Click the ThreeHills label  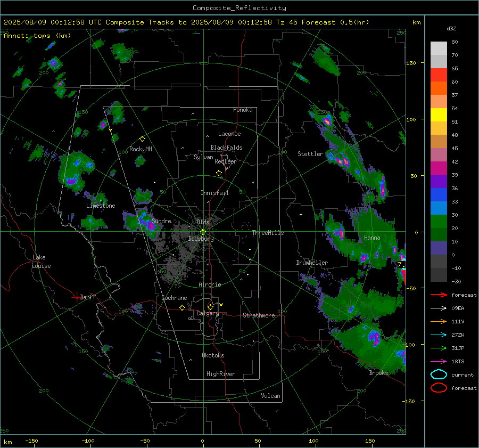[x=268, y=233]
